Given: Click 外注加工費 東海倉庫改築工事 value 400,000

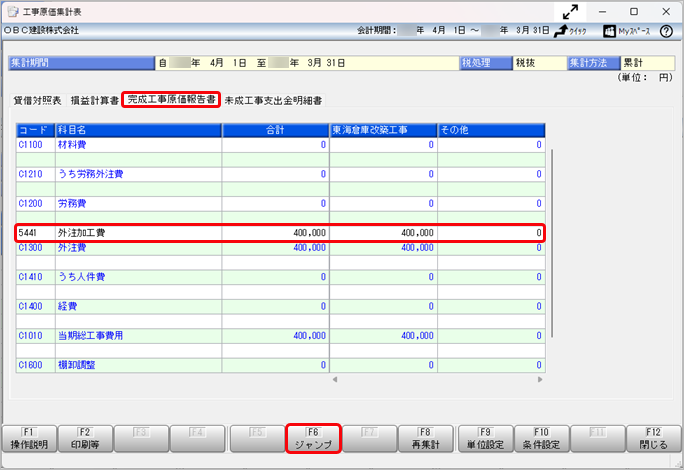Looking at the screenshot, I should pos(417,233).
